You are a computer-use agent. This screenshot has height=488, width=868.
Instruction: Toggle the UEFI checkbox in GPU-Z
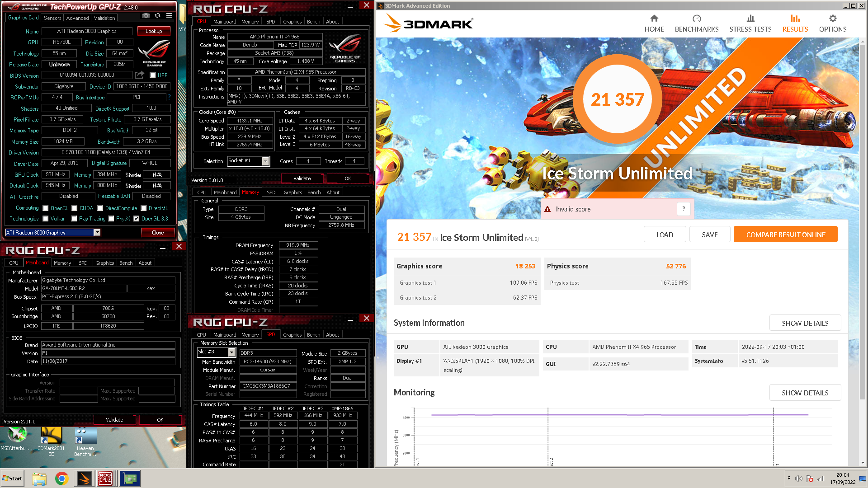(x=153, y=75)
